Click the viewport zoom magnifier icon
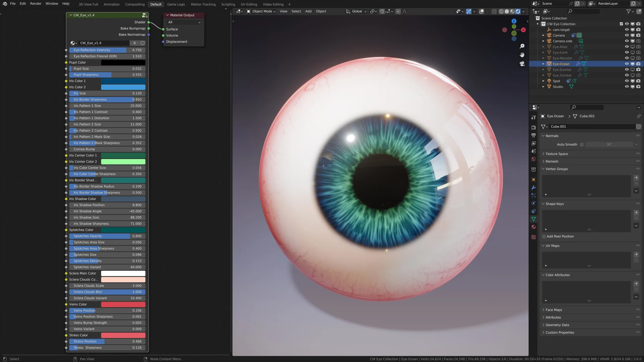 click(522, 46)
